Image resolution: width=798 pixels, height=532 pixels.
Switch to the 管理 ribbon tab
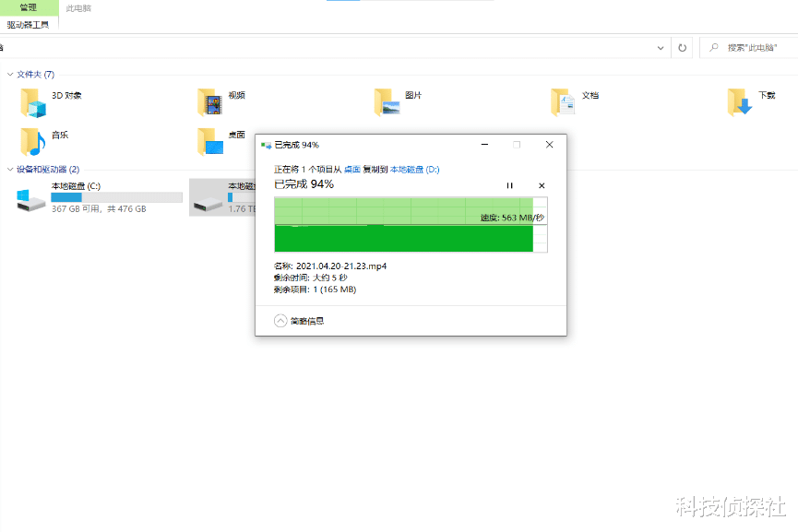pyautogui.click(x=29, y=7)
